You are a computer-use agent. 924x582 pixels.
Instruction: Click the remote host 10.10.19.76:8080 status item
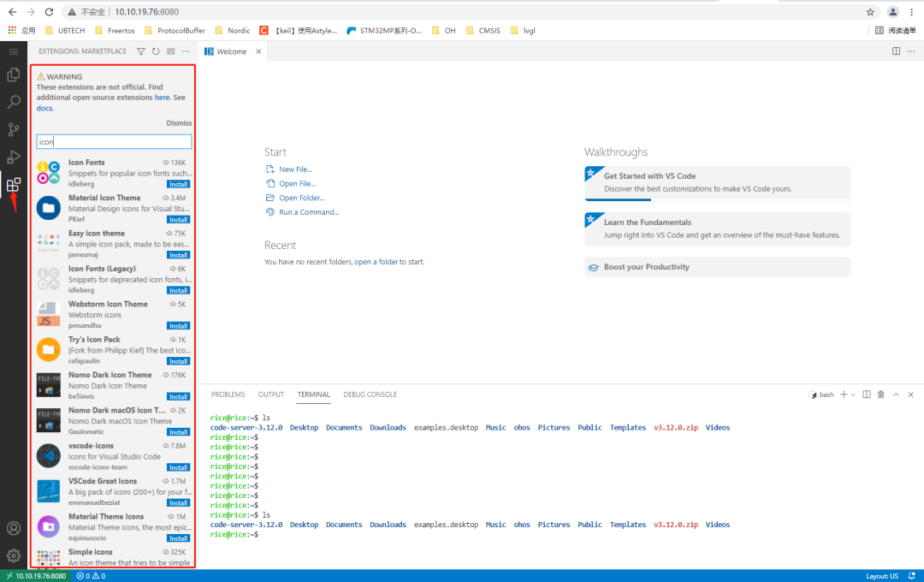click(36, 576)
